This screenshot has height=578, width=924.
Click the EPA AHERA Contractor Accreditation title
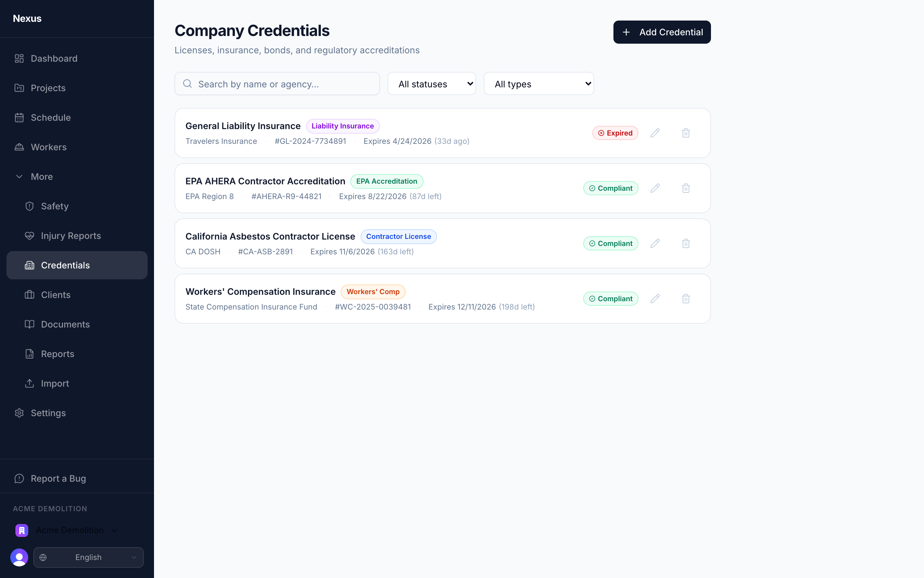pos(265,181)
